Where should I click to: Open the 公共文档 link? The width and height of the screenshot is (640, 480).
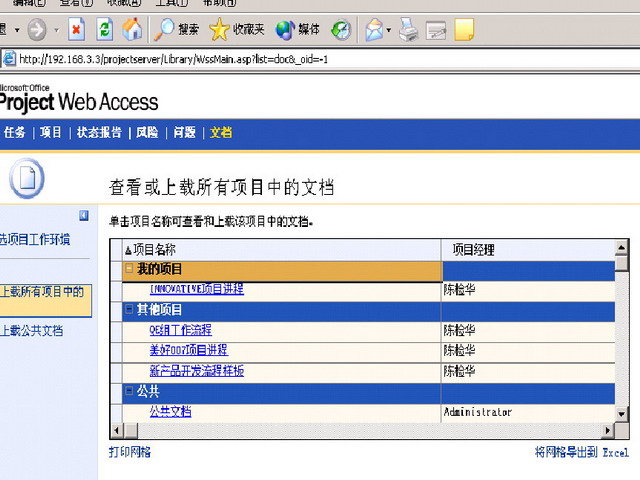point(170,411)
